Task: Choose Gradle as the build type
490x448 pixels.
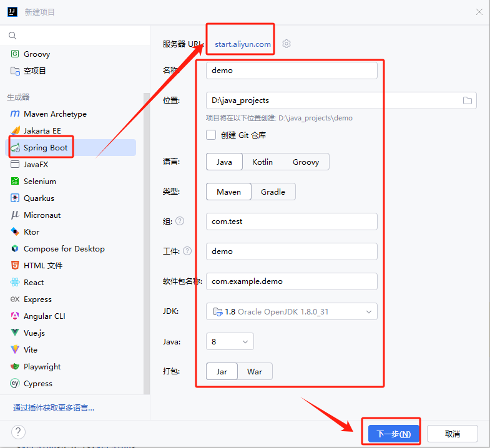Action: [273, 192]
